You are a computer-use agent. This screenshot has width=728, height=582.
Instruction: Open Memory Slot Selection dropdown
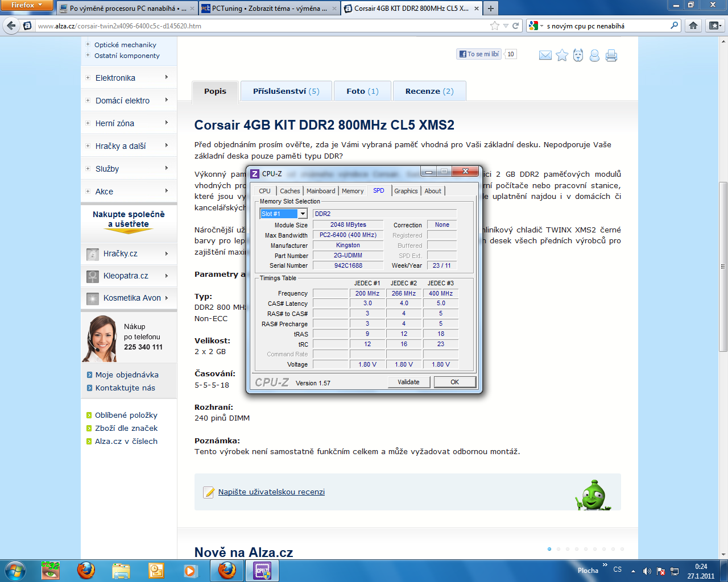click(x=303, y=214)
